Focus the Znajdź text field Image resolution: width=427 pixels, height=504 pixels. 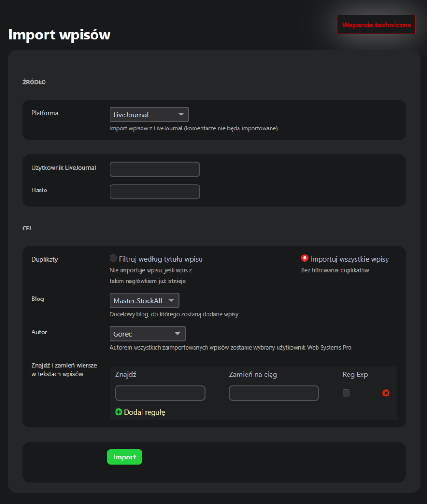coord(160,393)
